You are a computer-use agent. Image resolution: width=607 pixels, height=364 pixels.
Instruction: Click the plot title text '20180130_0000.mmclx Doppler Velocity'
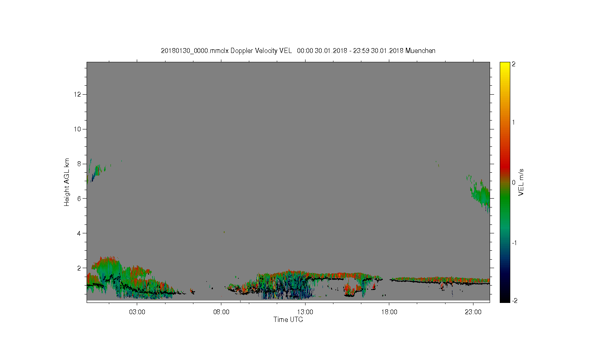[x=219, y=51]
